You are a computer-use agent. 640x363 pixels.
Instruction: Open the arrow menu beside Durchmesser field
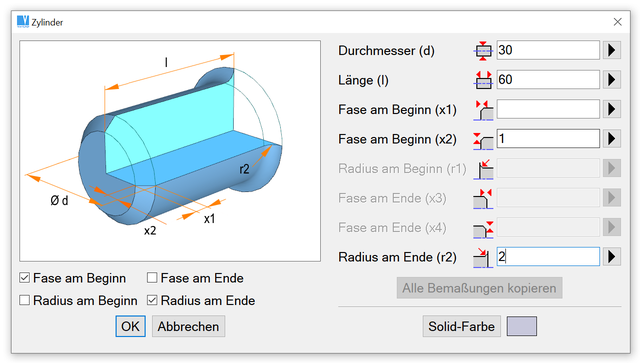pyautogui.click(x=611, y=50)
